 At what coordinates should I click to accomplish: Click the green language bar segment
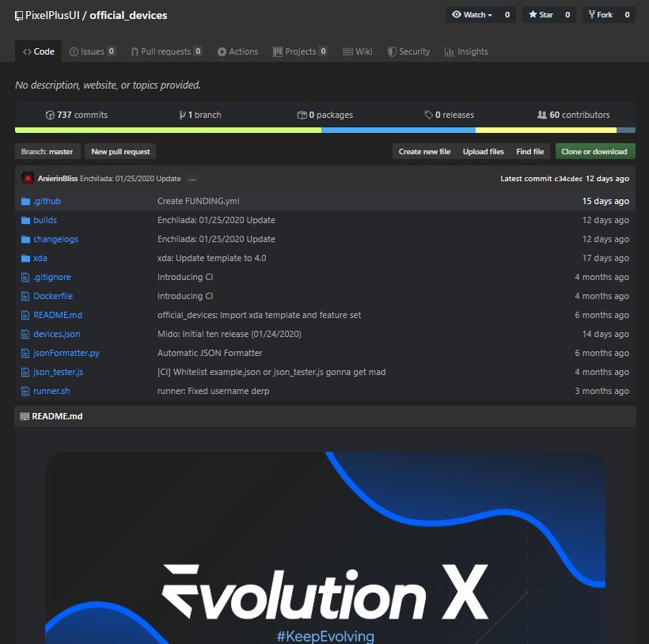click(x=168, y=131)
